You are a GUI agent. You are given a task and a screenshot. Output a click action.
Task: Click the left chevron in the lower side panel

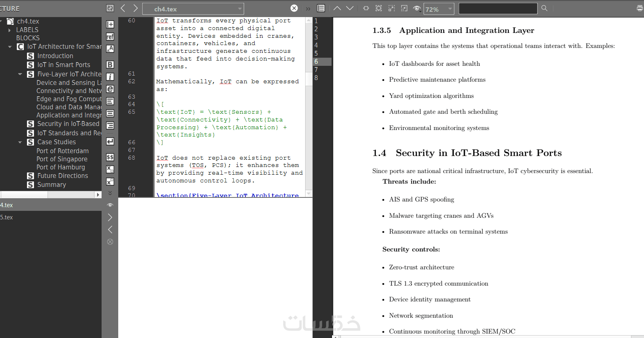tap(110, 230)
